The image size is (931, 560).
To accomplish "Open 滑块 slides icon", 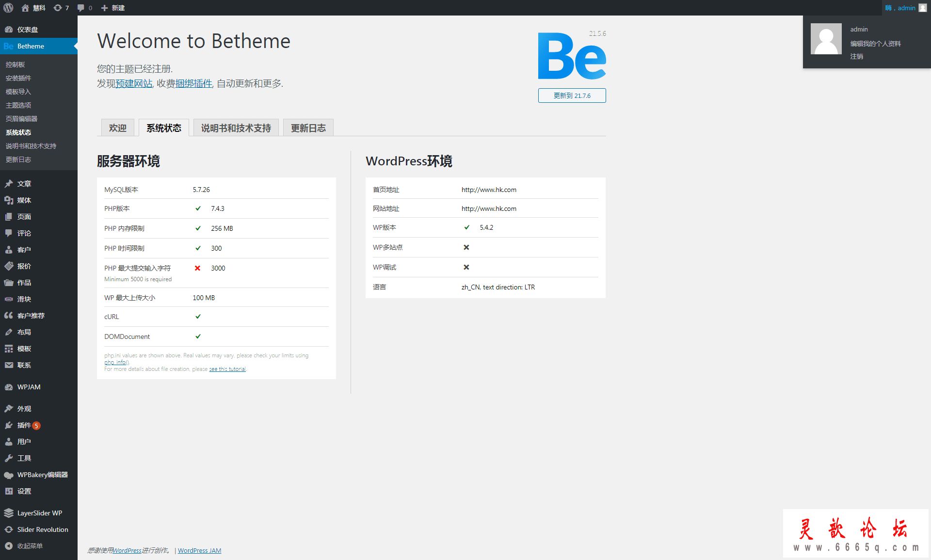I will [9, 299].
